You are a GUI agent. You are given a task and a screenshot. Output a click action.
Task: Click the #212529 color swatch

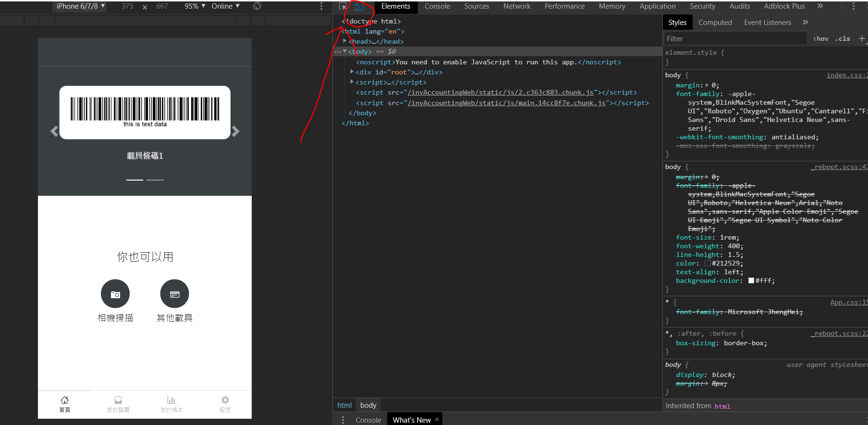coord(707,263)
